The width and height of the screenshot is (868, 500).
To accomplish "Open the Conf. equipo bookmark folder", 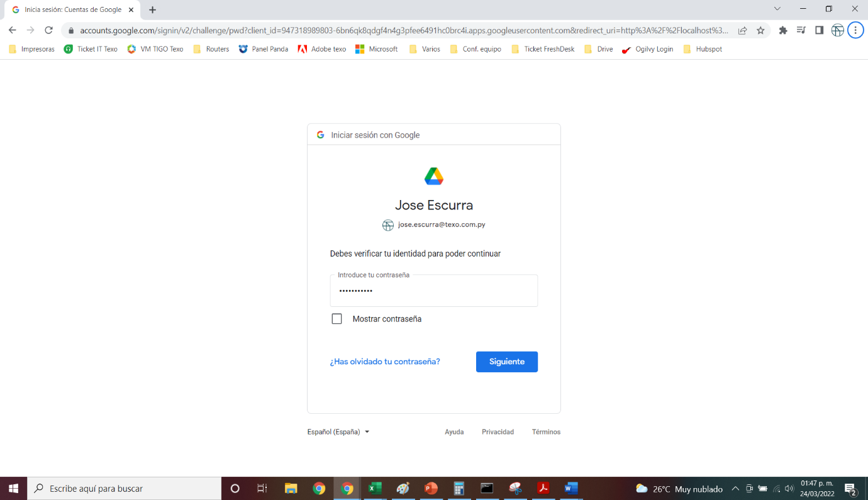I will click(476, 49).
